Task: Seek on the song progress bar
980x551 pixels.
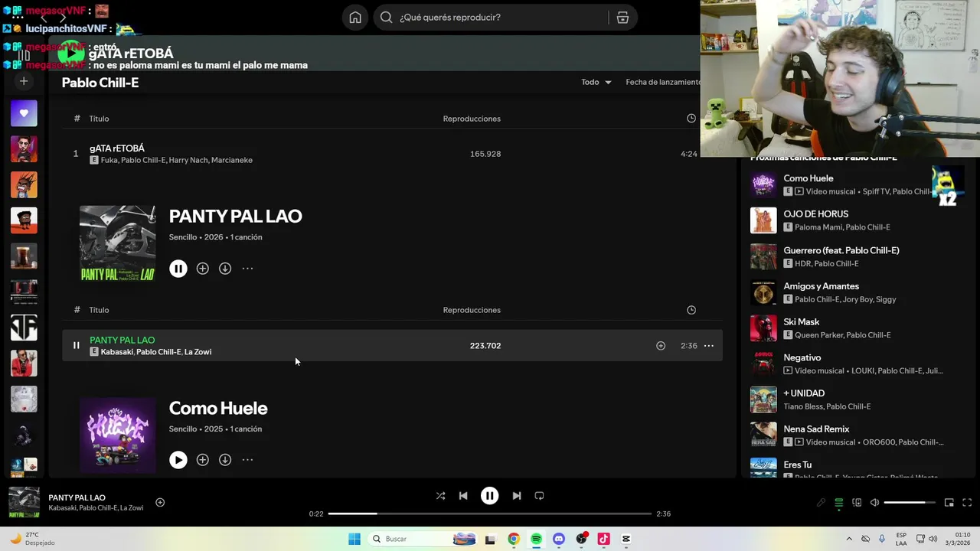Action: (x=490, y=514)
